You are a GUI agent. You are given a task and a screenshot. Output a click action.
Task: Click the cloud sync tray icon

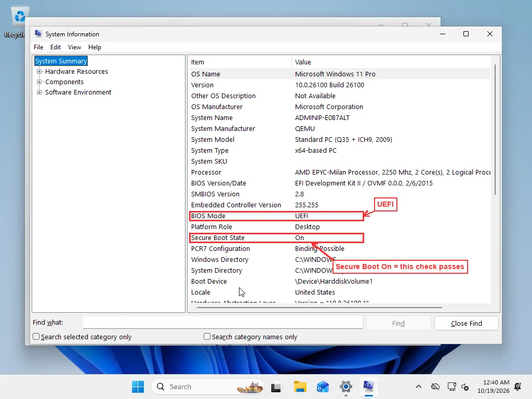tap(435, 387)
